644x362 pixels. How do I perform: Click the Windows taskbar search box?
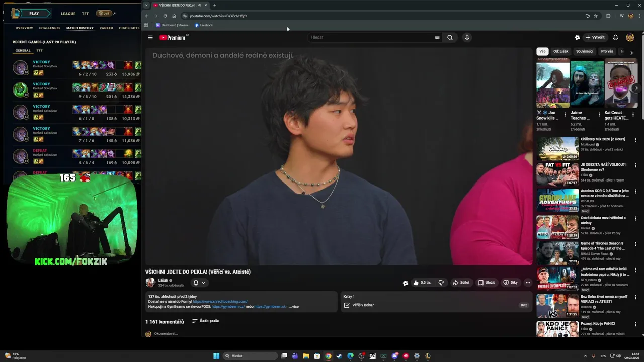(251, 356)
